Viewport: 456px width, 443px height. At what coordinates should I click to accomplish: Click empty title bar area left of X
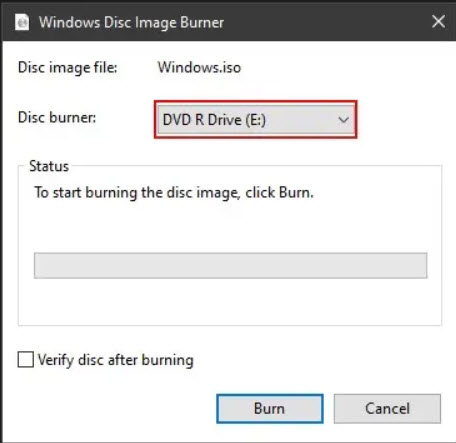pos(325,23)
